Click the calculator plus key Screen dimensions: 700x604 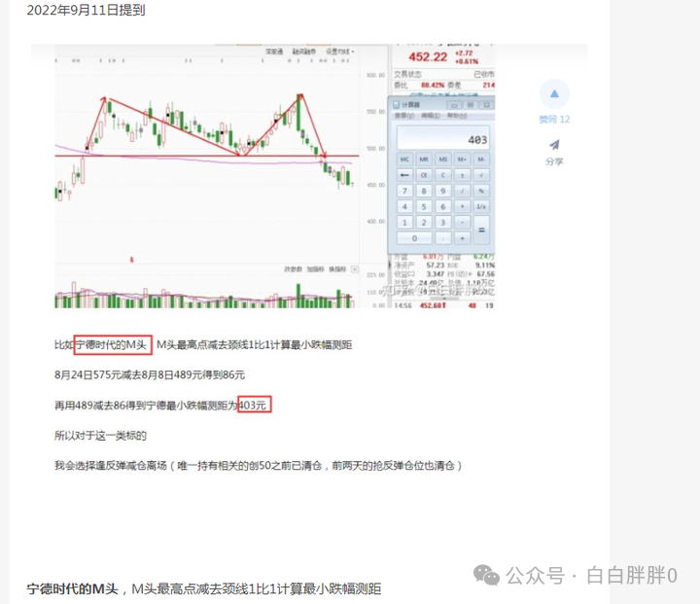[462, 238]
